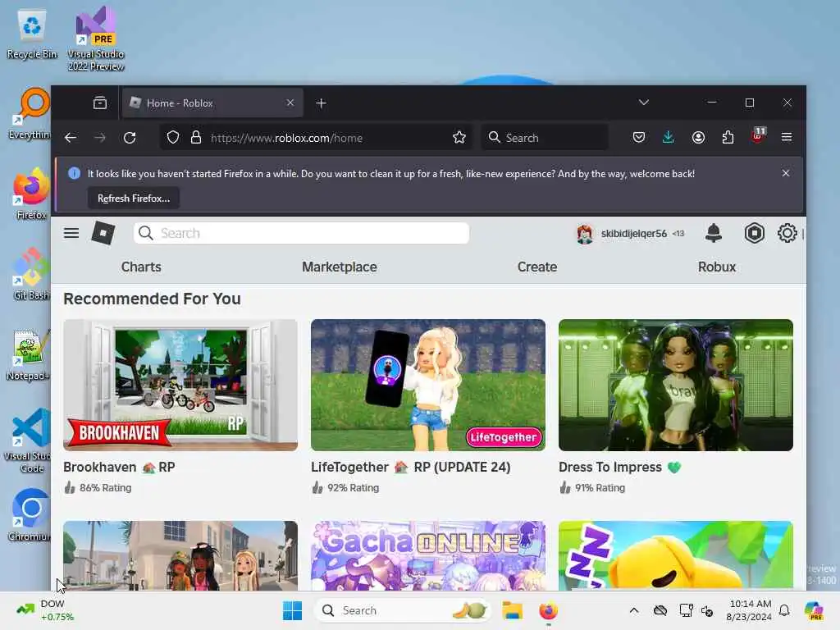Viewport: 840px width, 630px height.
Task: Click the Roblox logo home icon
Action: coord(103,233)
